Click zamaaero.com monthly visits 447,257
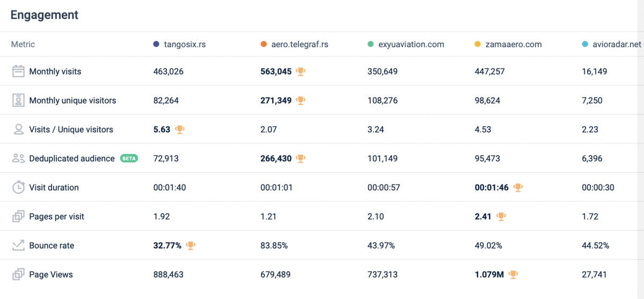The height and width of the screenshot is (299, 644). tap(490, 71)
